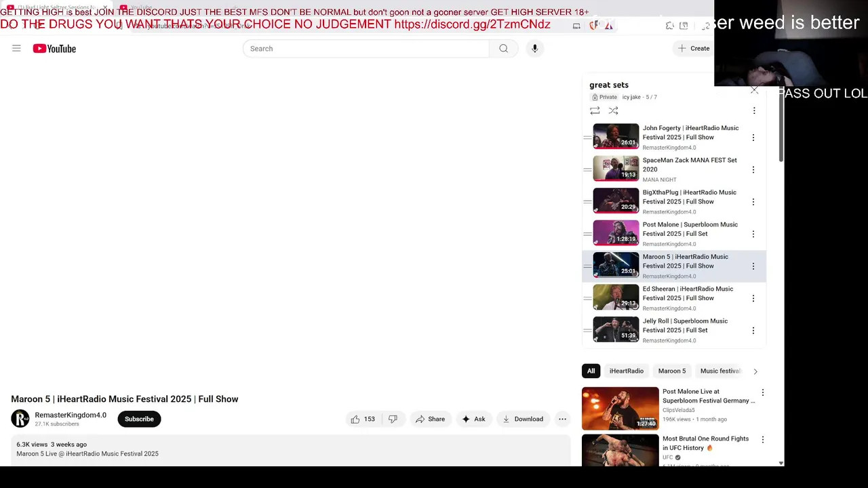Open the Create menu
The image size is (868, 488).
click(694, 48)
